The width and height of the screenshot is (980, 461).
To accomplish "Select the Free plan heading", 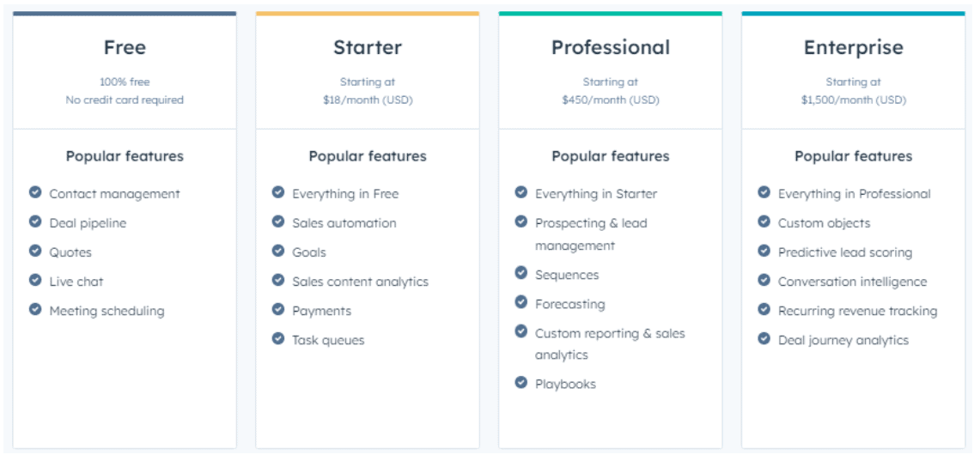I will click(x=125, y=47).
